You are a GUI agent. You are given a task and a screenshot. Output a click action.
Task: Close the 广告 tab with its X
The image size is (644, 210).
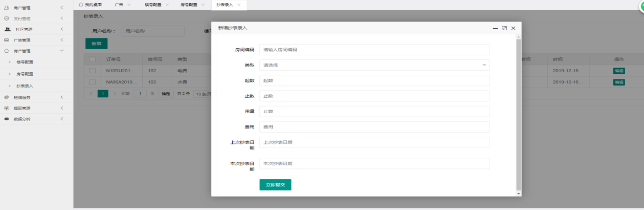tap(129, 5)
